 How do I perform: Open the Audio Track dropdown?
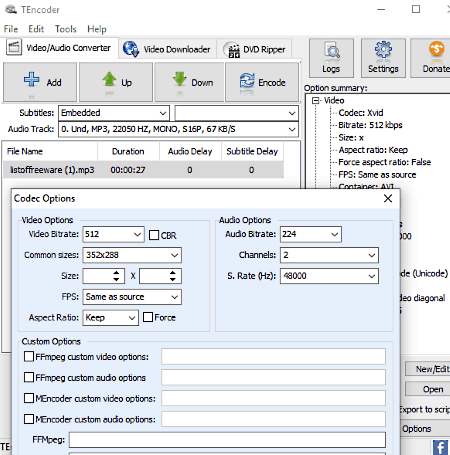(178, 129)
